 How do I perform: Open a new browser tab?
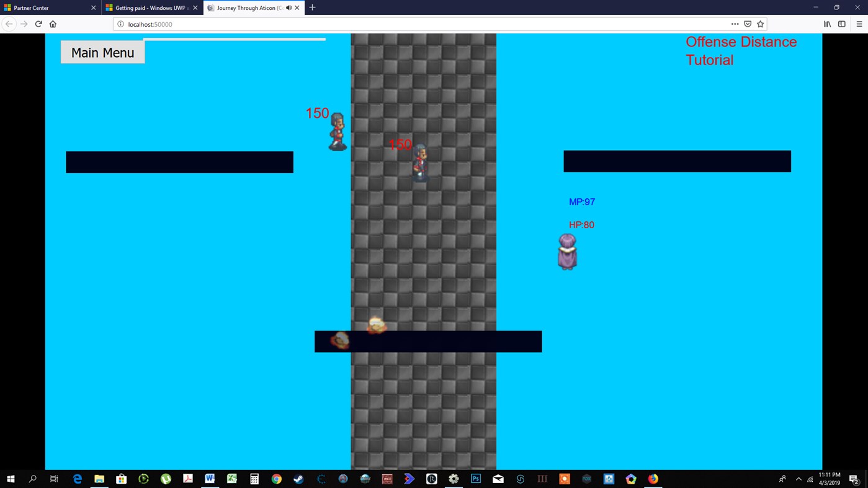click(x=312, y=7)
